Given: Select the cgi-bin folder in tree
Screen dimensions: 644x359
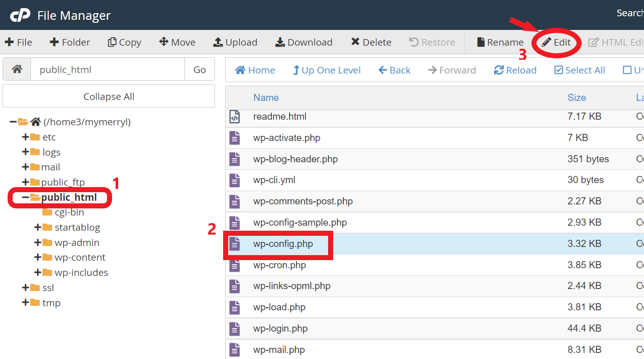Looking at the screenshot, I should pos(69,212).
